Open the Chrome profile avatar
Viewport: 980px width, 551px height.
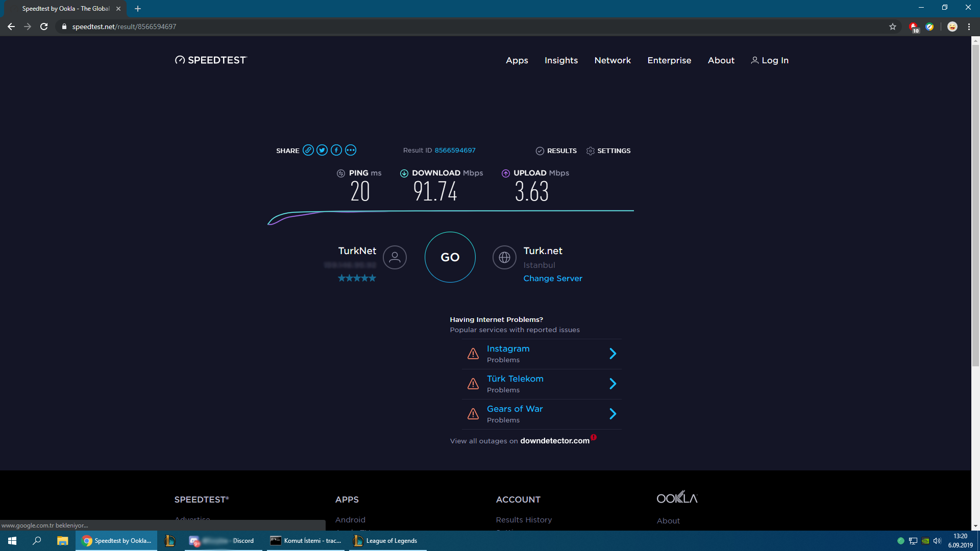point(952,27)
